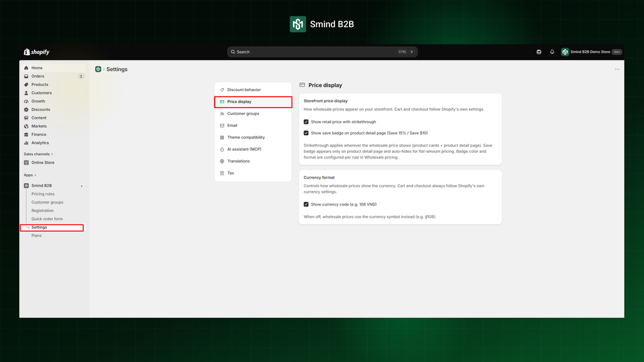Click the Orders count badge 1
The image size is (644, 362).
tap(81, 76)
